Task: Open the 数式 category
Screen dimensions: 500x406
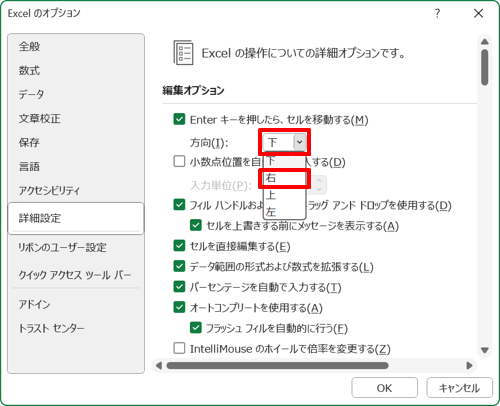Action: [29, 70]
